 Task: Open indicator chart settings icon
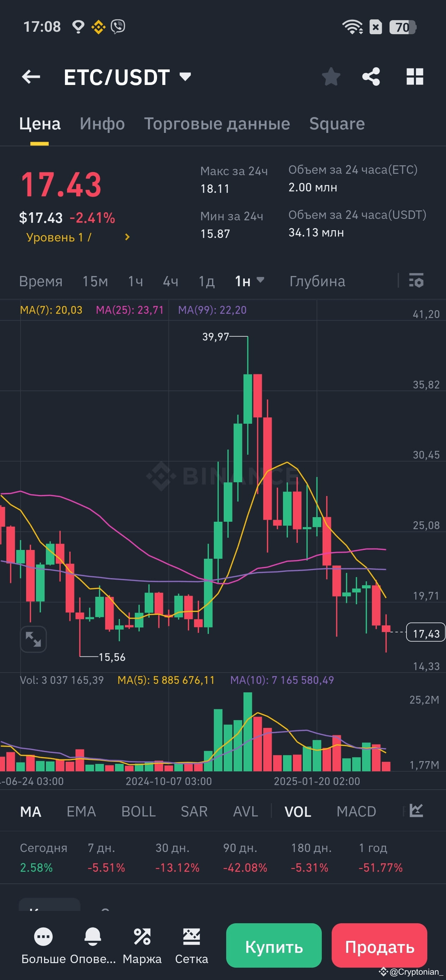[416, 810]
